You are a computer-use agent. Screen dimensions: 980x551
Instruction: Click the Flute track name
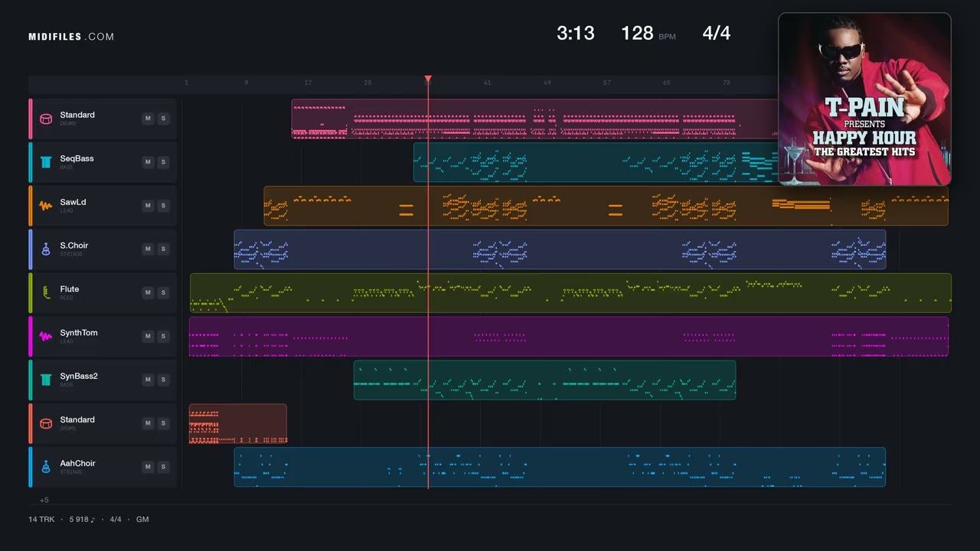click(x=70, y=289)
